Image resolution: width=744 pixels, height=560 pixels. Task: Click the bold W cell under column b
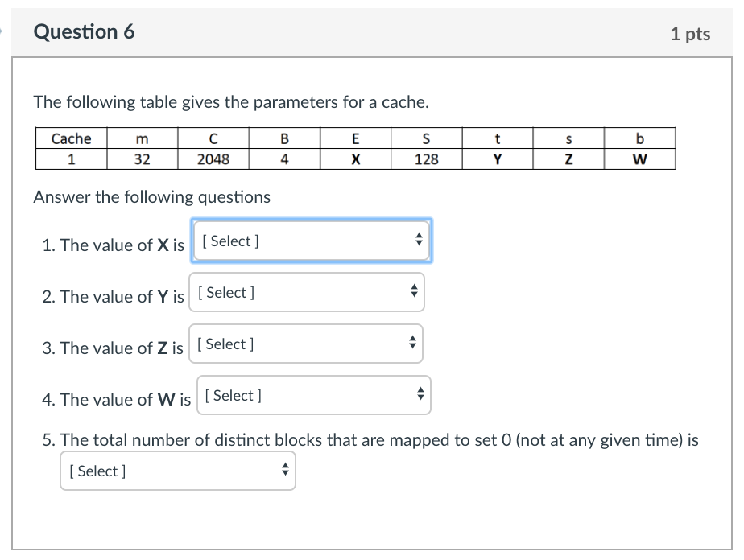tap(639, 159)
